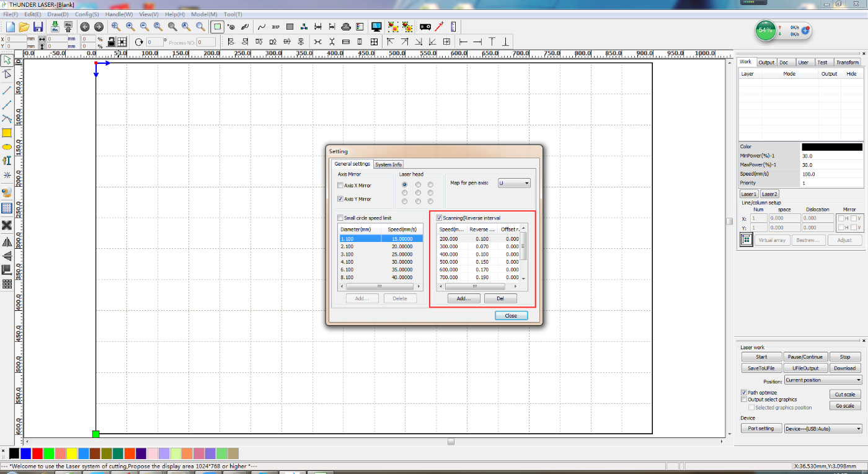Switch to the Transform tab
This screenshot has height=474, width=868.
pos(847,62)
